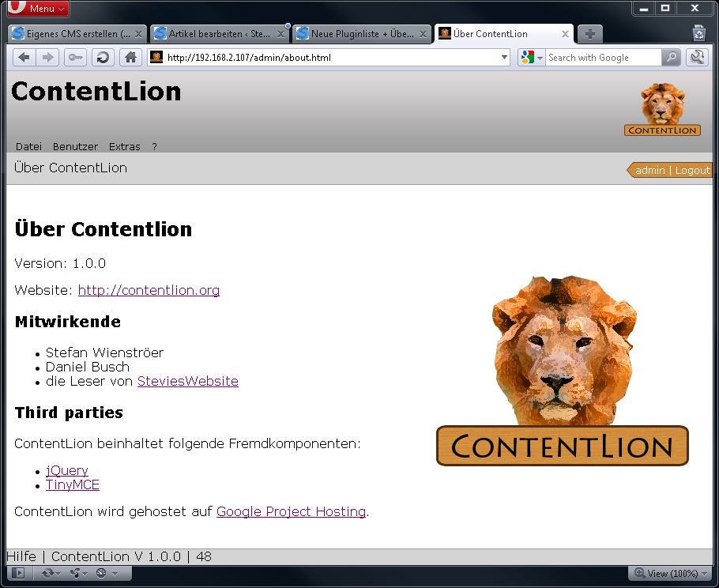The height and width of the screenshot is (588, 719).
Task: Open the TinyMCE link
Action: tap(73, 484)
